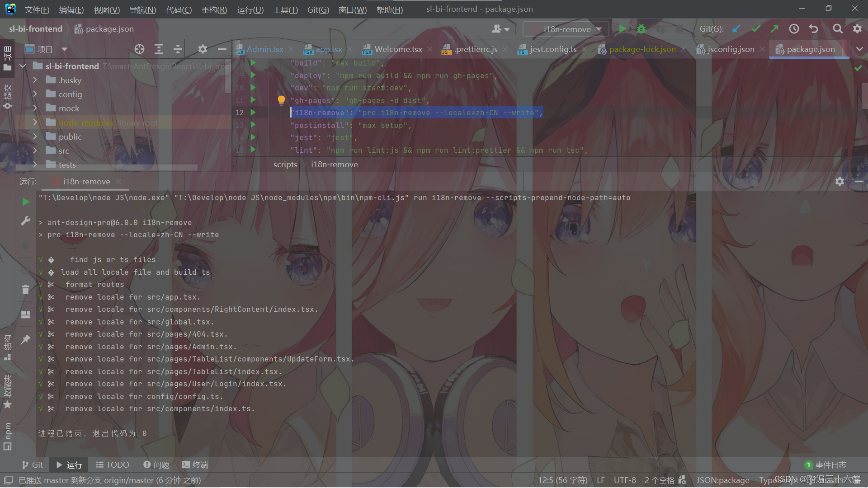Click the locate-in-project target icon
868x488 pixels.
[139, 49]
